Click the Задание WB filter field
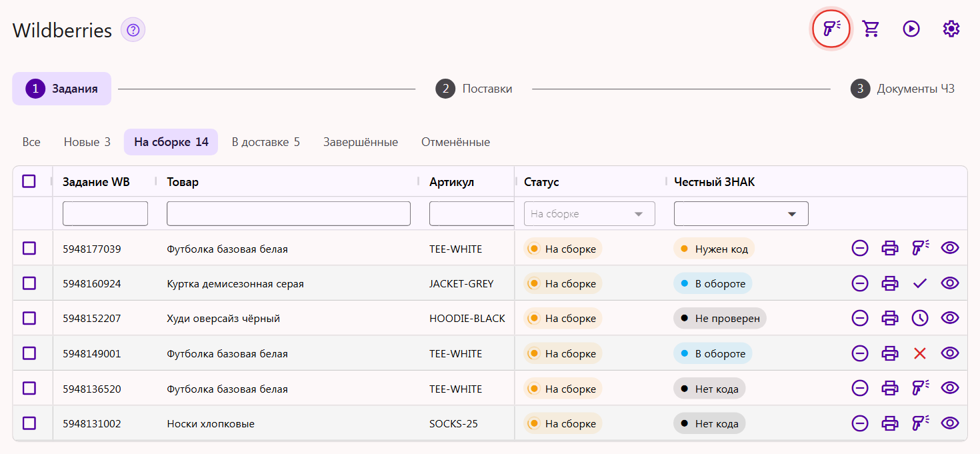Image resolution: width=980 pixels, height=454 pixels. tap(105, 214)
